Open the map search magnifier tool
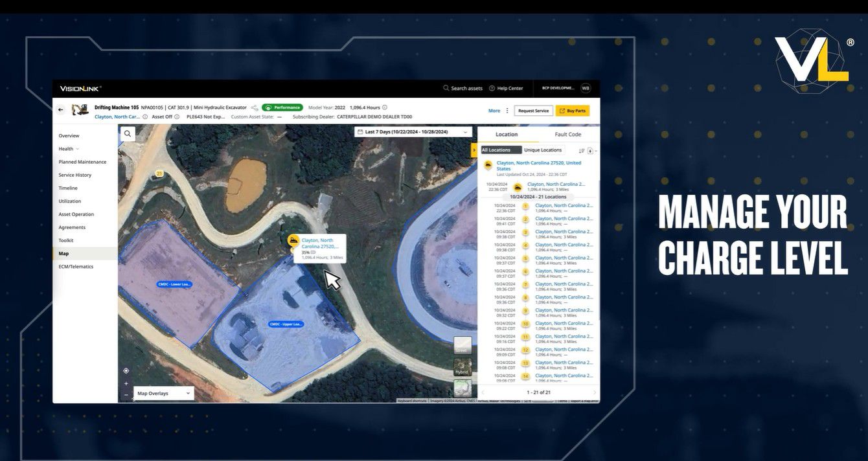The image size is (868, 461). point(128,134)
